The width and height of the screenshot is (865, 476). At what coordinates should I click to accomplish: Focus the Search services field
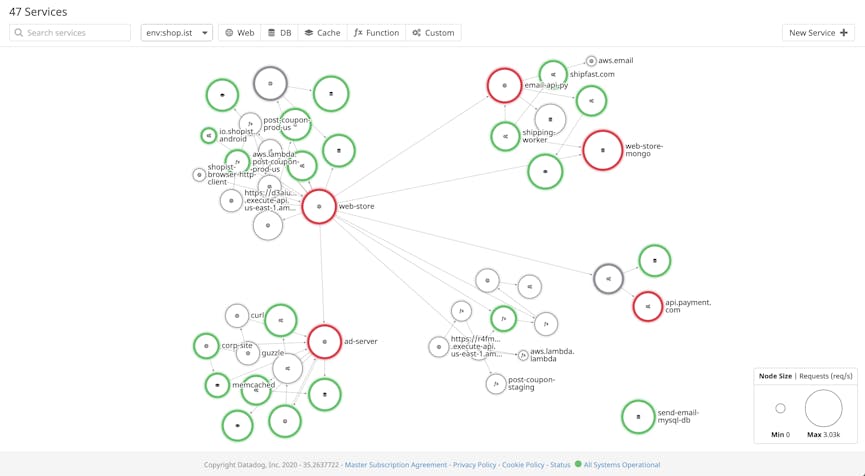70,33
